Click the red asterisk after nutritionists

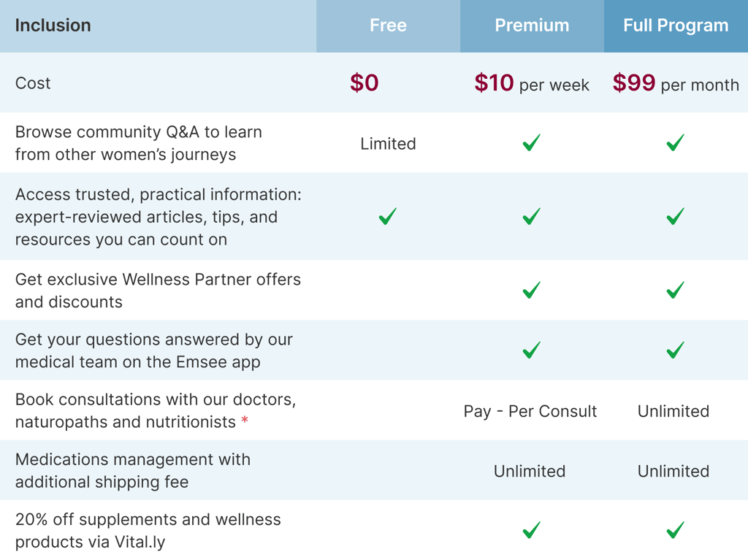245,421
